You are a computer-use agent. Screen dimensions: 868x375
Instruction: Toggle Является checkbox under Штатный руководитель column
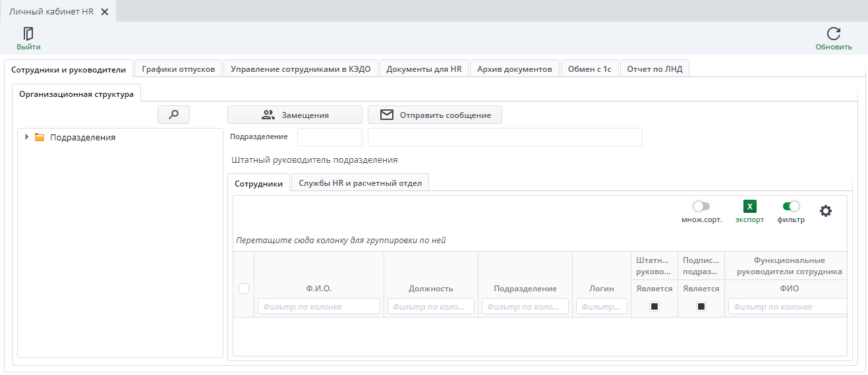[654, 306]
